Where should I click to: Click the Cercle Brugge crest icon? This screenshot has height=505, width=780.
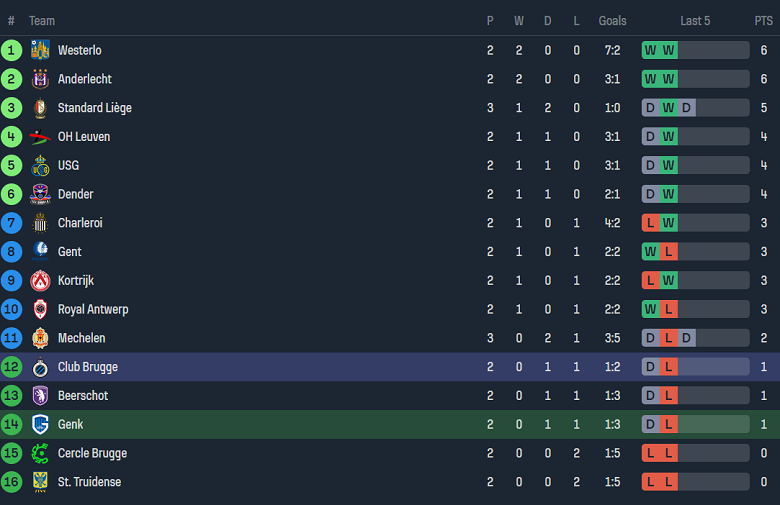pos(40,453)
